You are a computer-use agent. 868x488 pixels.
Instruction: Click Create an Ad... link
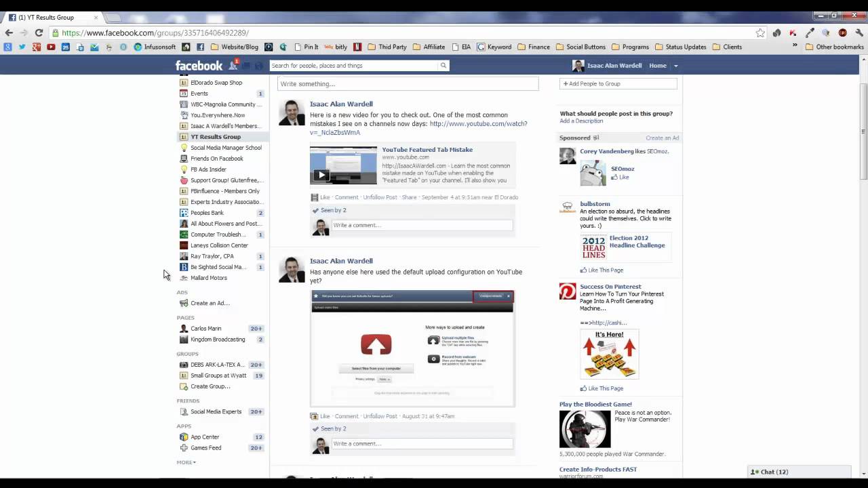point(210,303)
